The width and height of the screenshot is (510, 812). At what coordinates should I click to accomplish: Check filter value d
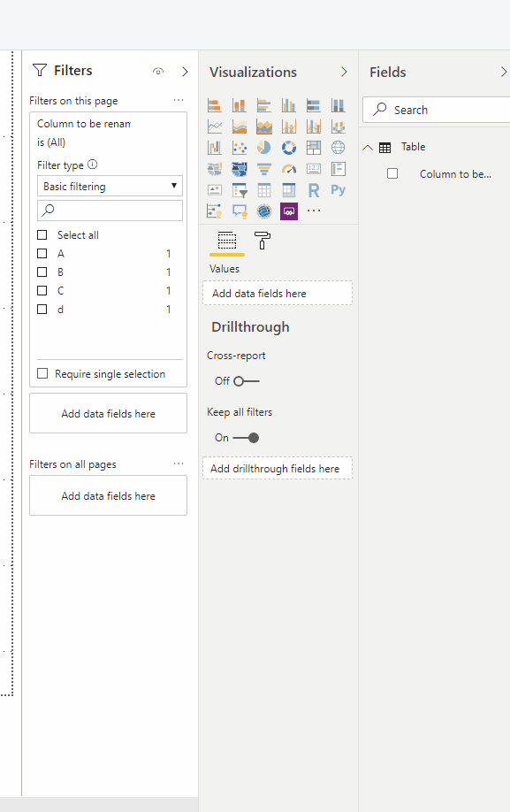[42, 310]
